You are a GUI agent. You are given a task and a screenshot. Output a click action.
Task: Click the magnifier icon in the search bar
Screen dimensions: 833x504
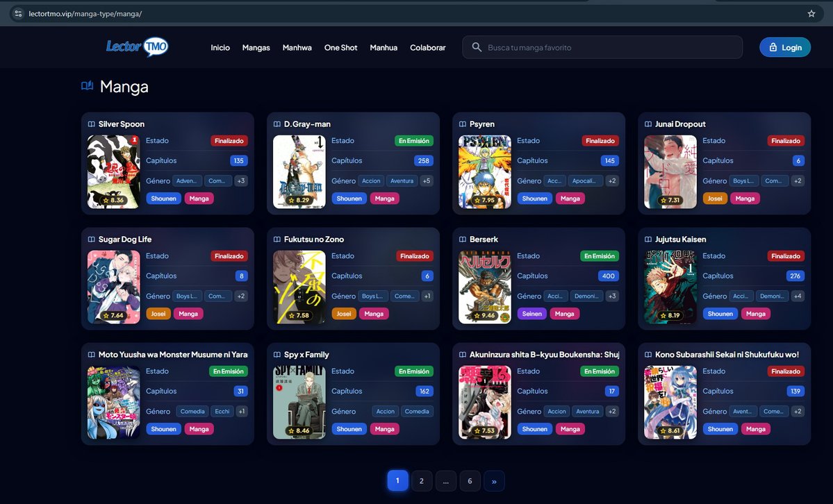tap(477, 47)
